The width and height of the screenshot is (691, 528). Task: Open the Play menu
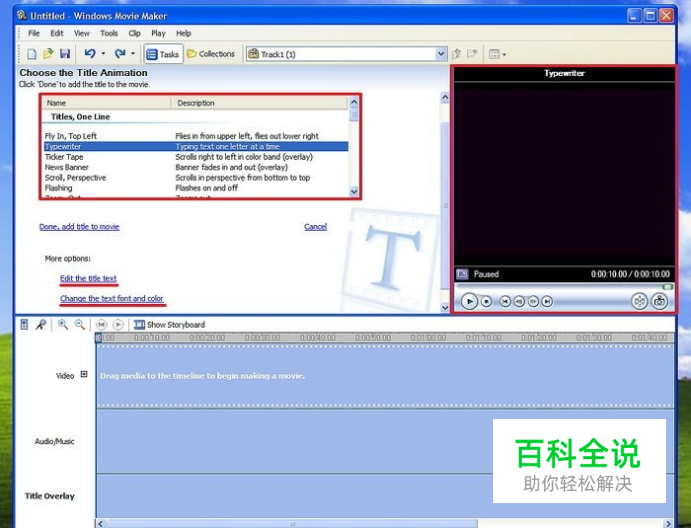pyautogui.click(x=158, y=33)
